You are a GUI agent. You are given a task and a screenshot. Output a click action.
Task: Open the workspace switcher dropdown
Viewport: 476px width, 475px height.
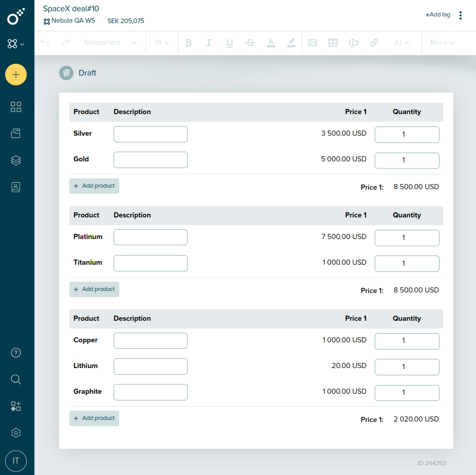[16, 44]
